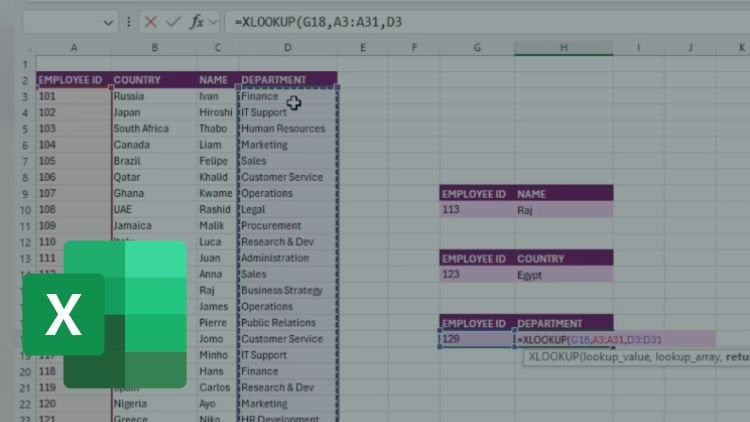Select column H header
This screenshot has width=750, height=422.
564,48
